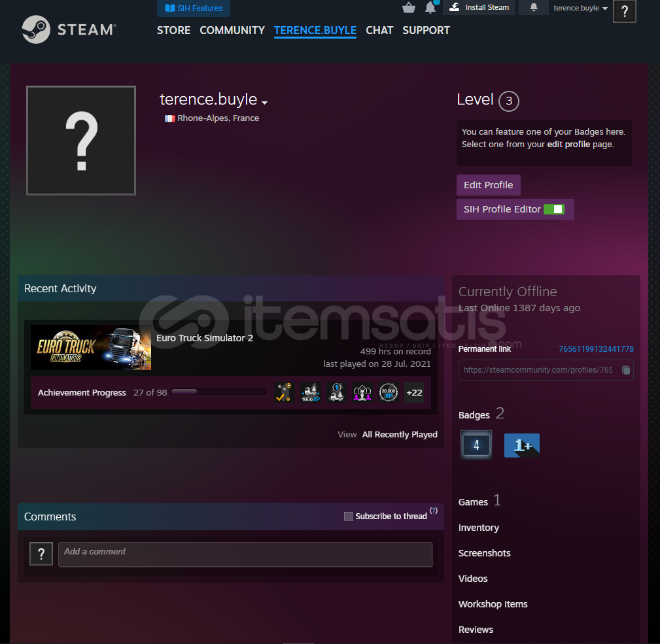Screen dimensions: 660x644
Task: Click the "499 hrs on record" text
Action: click(x=396, y=352)
